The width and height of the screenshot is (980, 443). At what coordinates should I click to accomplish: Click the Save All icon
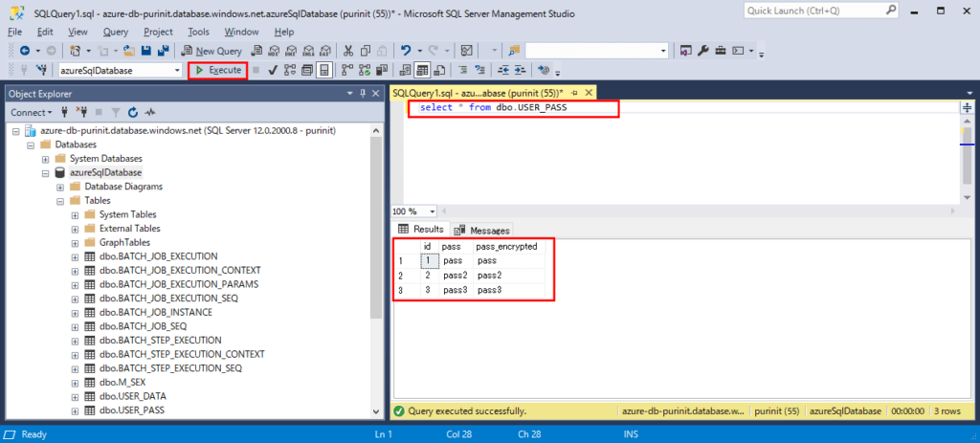[163, 52]
